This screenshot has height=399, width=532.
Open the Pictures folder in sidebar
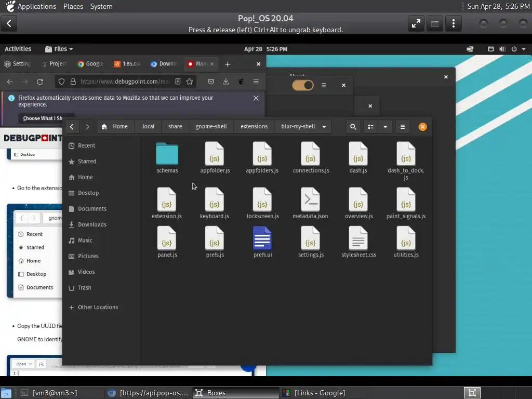101,256
